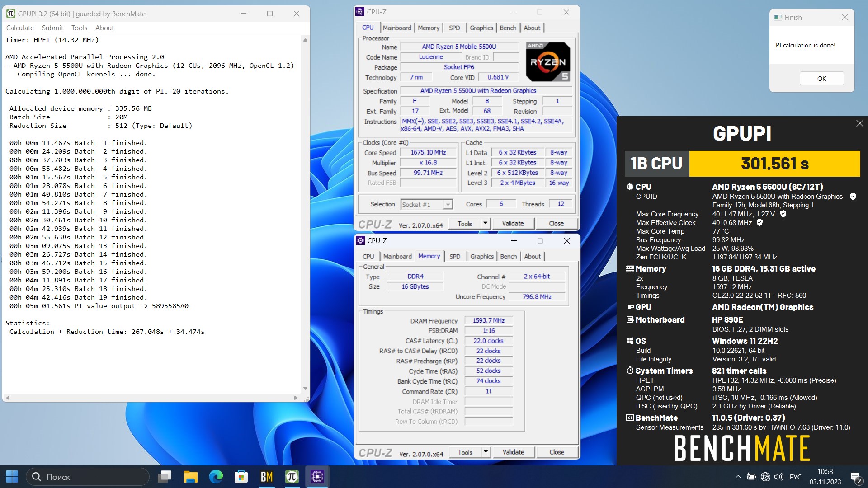
Task: Click the taskbar clock and date
Action: click(x=825, y=477)
